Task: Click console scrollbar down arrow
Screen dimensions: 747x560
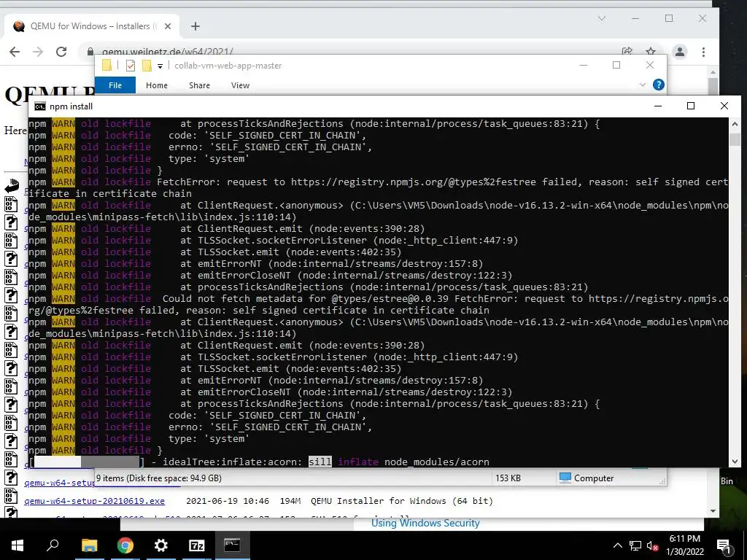Action: (x=735, y=462)
